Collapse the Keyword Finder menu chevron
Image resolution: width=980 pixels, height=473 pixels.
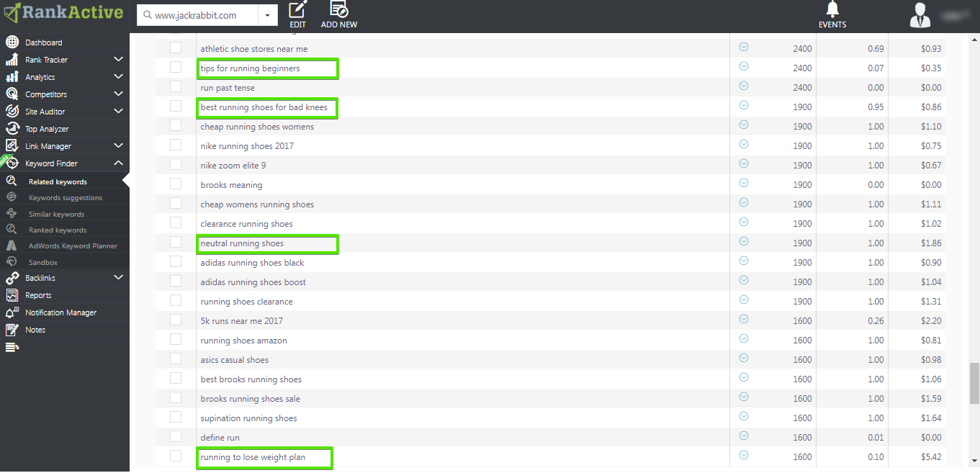pos(119,163)
